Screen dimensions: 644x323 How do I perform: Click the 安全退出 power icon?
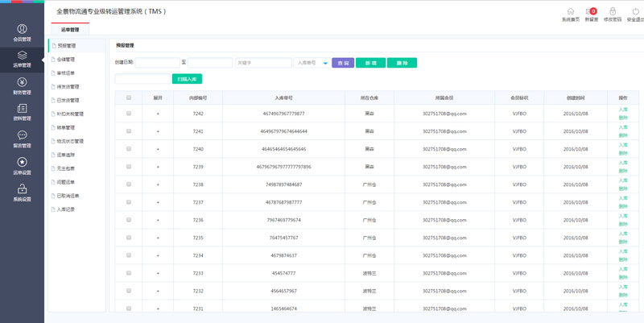click(634, 12)
